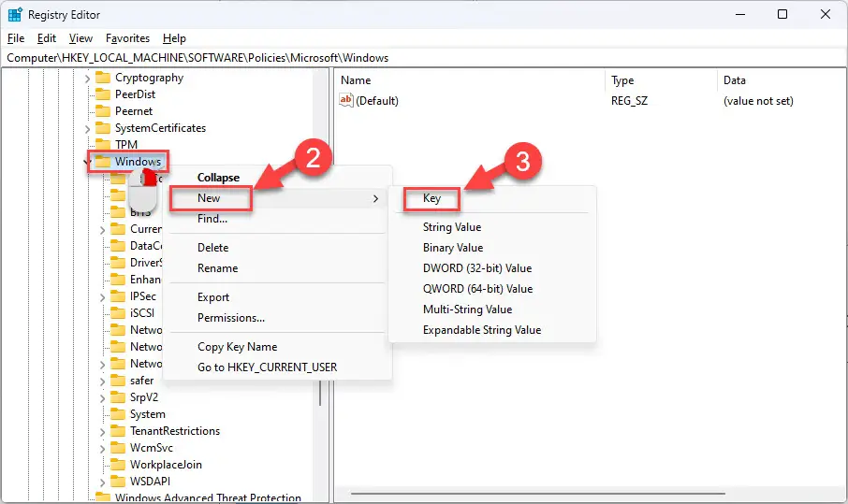Click the Windows key folder icon
848x504 pixels.
[x=103, y=162]
